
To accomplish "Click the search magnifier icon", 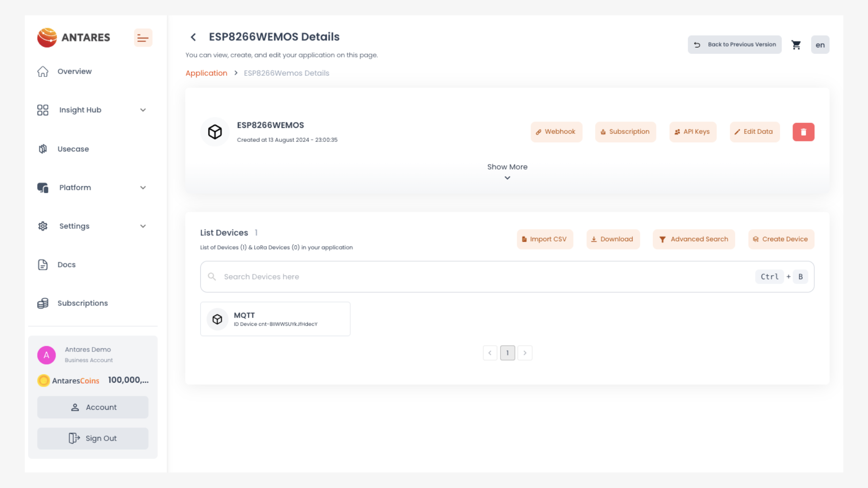I will [x=212, y=277].
